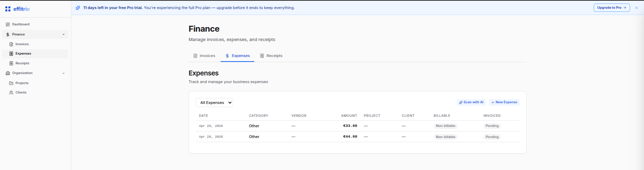Click the Finance dollar icon in sidebar
This screenshot has width=644, height=170.
pyautogui.click(x=8, y=34)
